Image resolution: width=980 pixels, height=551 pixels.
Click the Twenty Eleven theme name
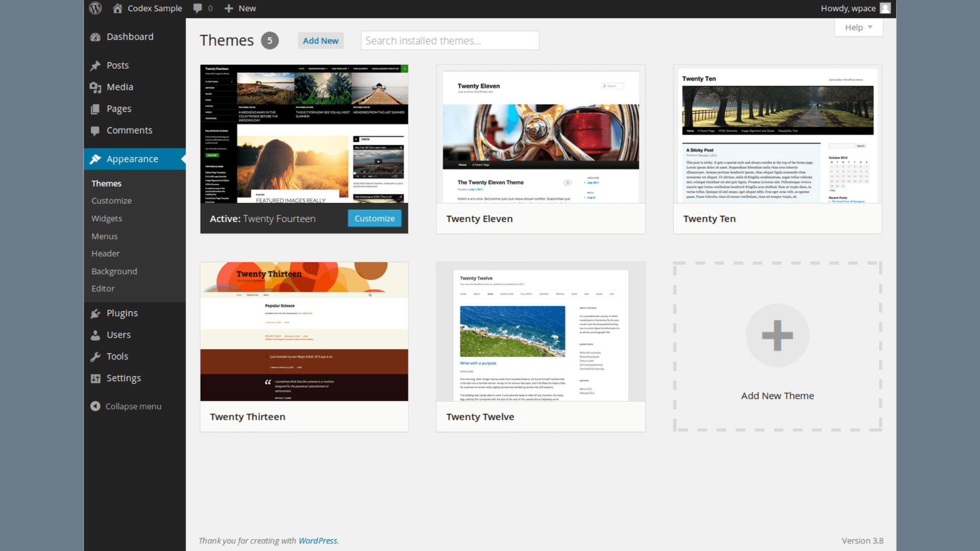pos(479,219)
